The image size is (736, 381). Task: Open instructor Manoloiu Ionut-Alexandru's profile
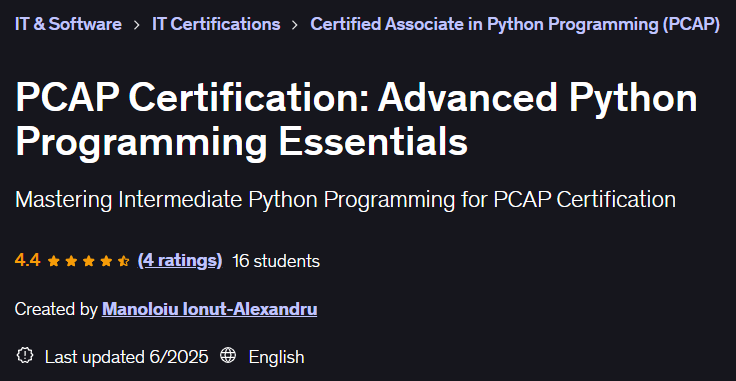coord(209,309)
